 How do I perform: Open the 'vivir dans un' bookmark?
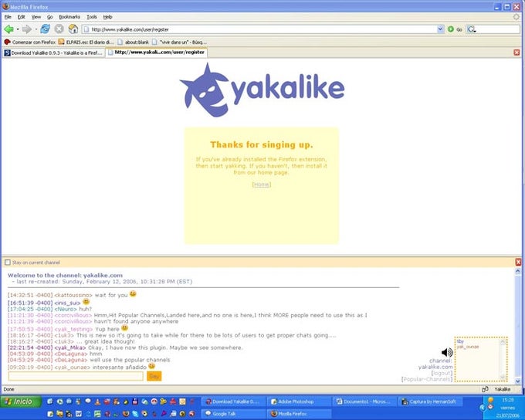click(179, 42)
